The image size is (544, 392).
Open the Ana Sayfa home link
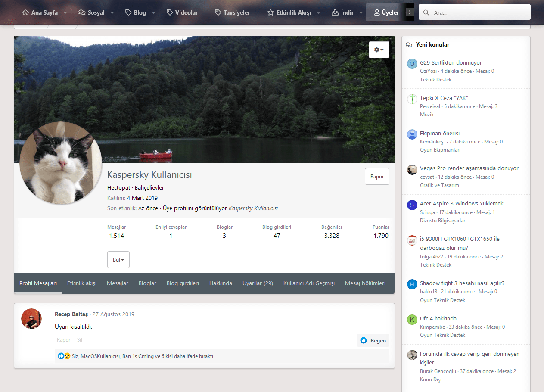[40, 12]
